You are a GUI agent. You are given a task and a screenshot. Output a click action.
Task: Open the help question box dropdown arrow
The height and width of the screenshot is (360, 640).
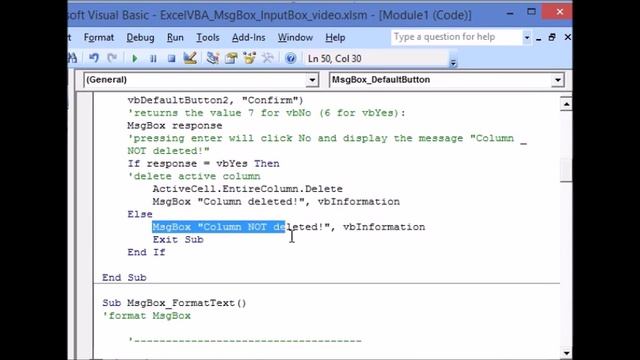[x=527, y=38]
